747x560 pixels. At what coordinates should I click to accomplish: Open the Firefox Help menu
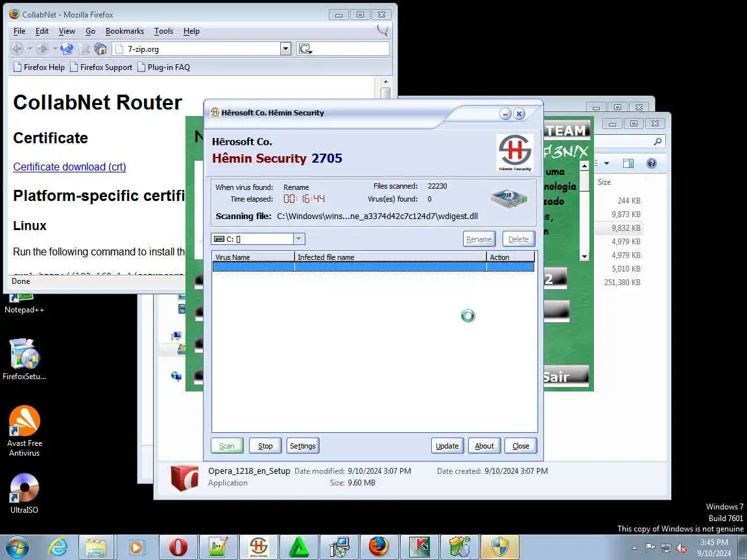tap(191, 31)
